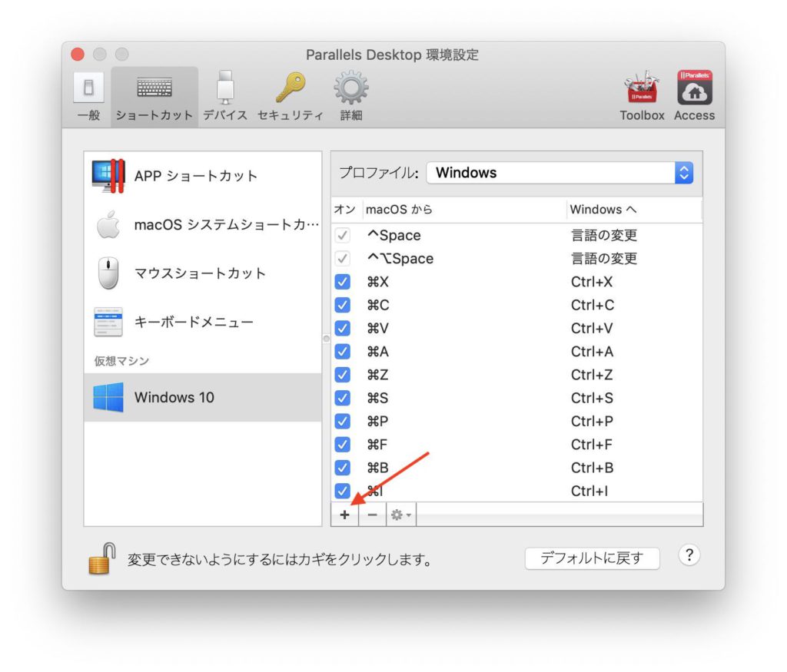The width and height of the screenshot is (787, 672).
Task: Select the Ctrl+X cell in the list
Action: click(x=592, y=282)
